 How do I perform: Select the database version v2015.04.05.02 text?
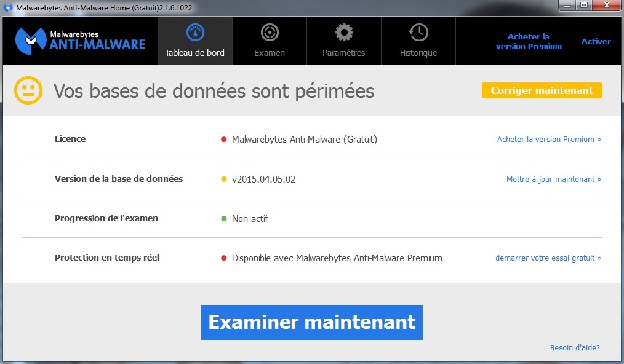263,180
